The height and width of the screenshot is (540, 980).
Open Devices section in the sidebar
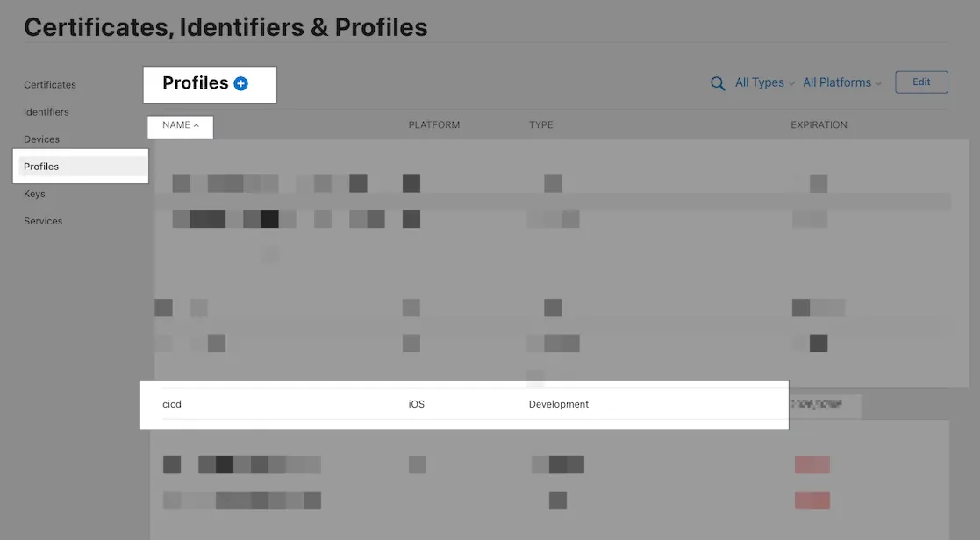[x=42, y=139]
